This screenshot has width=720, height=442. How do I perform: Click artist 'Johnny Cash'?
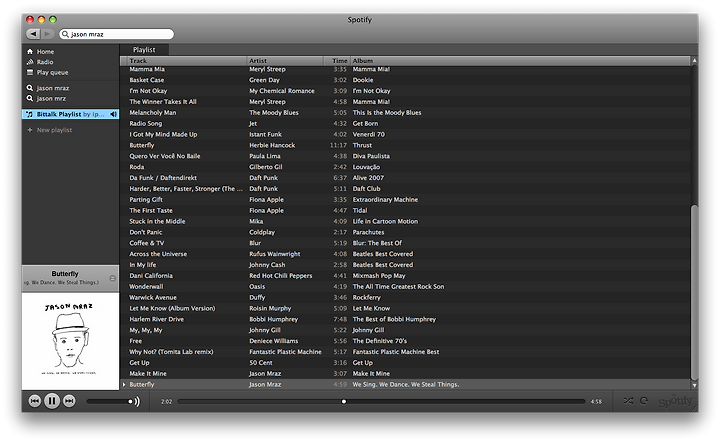click(267, 265)
